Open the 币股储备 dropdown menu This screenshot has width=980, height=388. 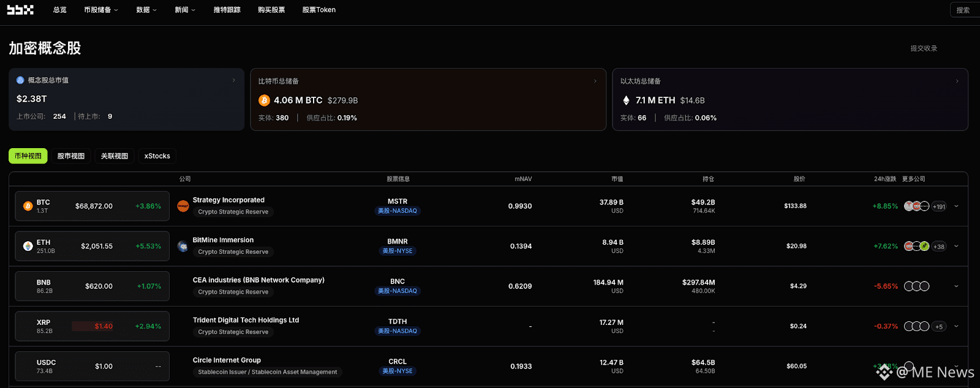[x=101, y=10]
